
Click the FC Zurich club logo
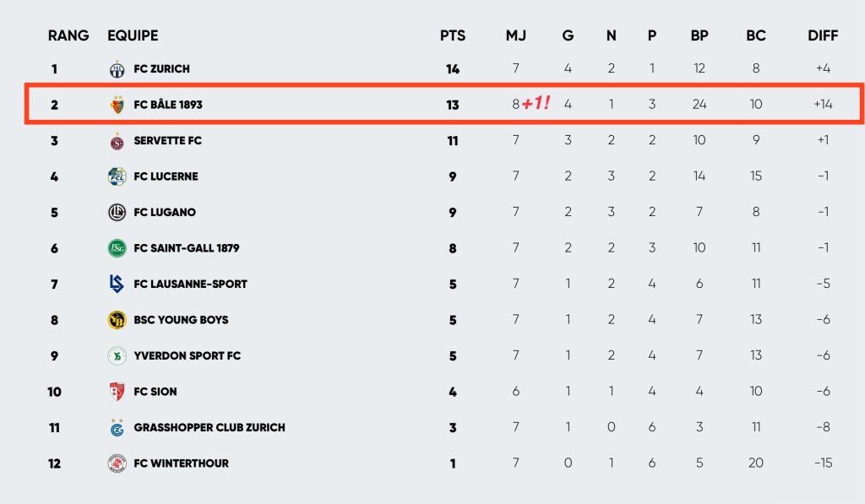[x=117, y=69]
